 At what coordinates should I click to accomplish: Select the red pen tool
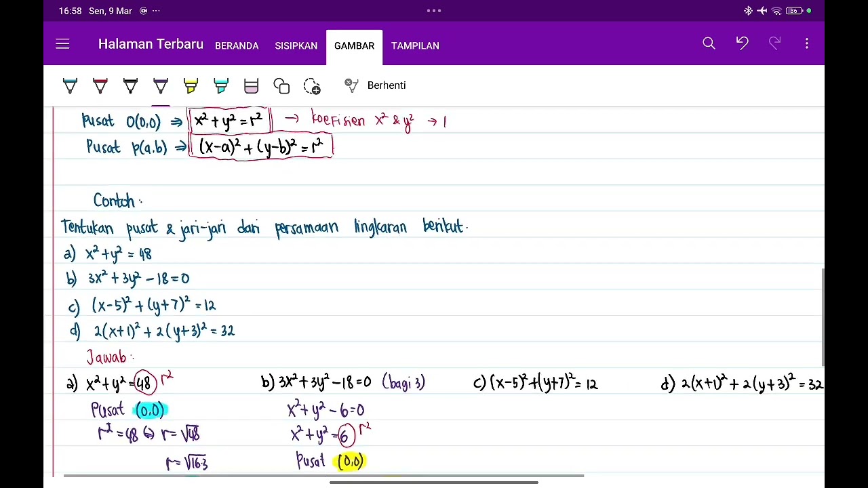[100, 85]
